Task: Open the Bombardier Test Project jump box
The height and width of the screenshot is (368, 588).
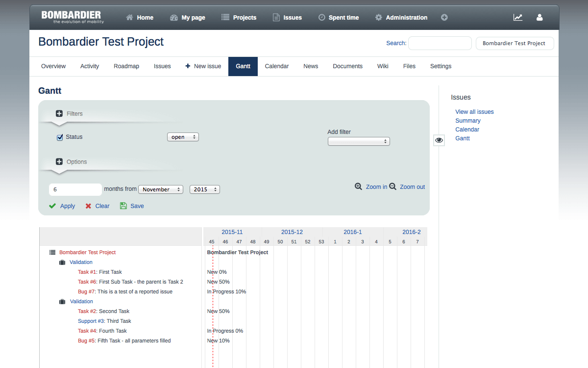Action: [514, 43]
